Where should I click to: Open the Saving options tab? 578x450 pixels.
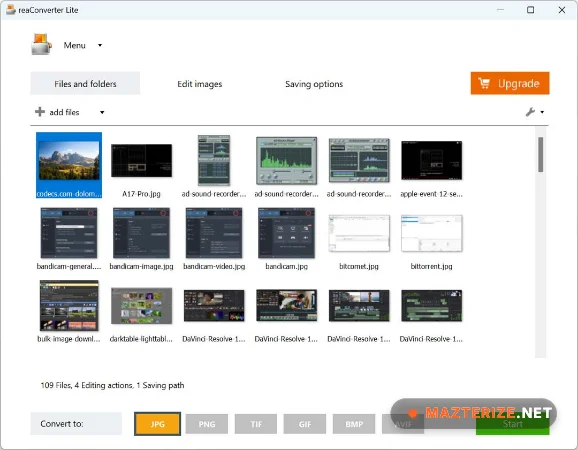pos(314,84)
